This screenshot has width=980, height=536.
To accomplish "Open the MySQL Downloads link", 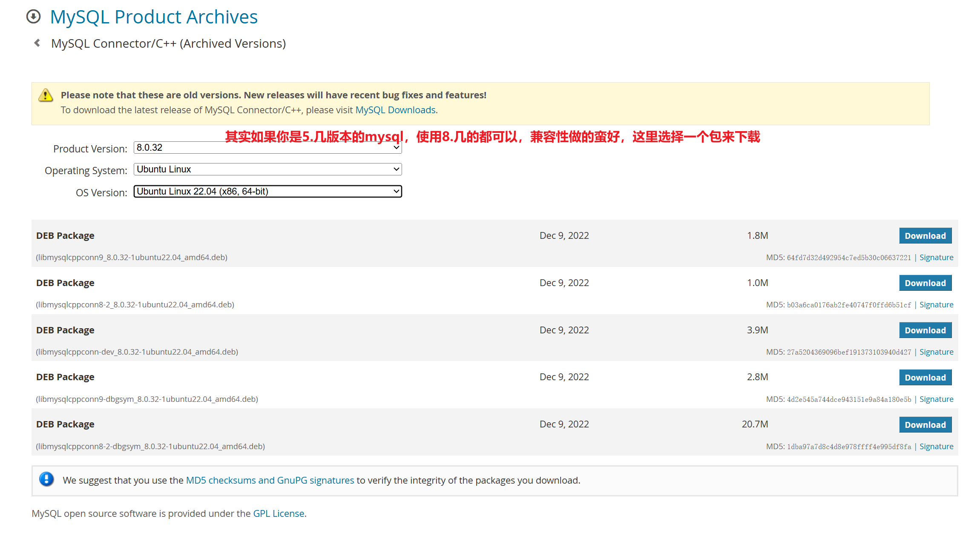I will coord(395,110).
